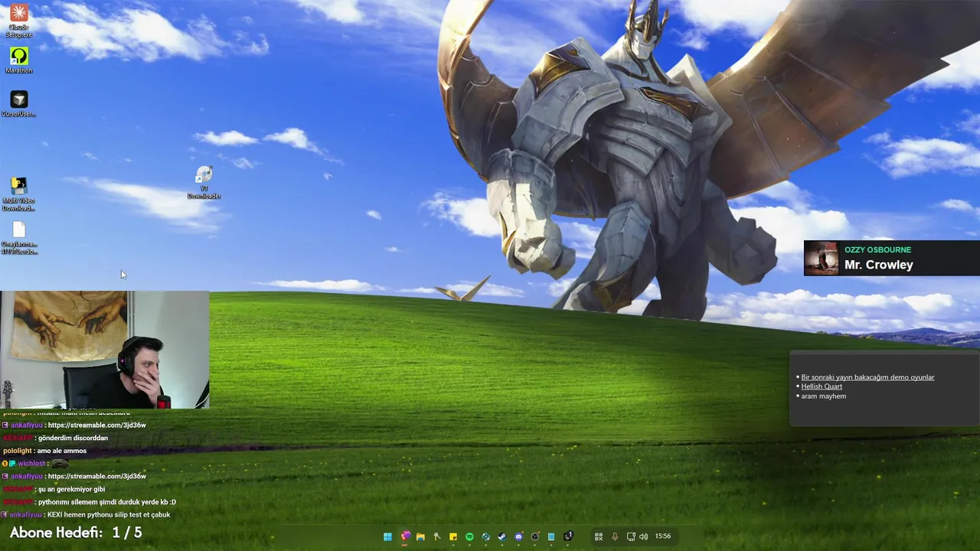Screen dimensions: 980x551
Task: Select the CursorUser desktop icon
Action: coord(19,104)
